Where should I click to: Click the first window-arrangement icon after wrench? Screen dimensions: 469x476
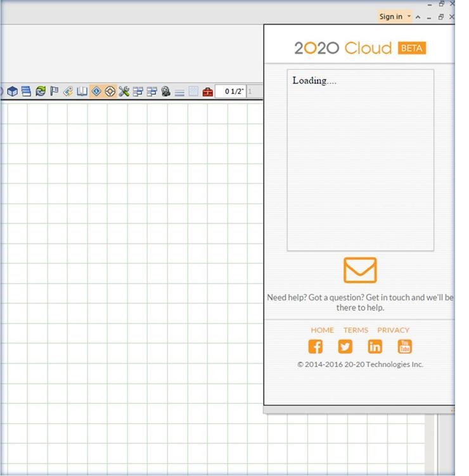pos(138,91)
